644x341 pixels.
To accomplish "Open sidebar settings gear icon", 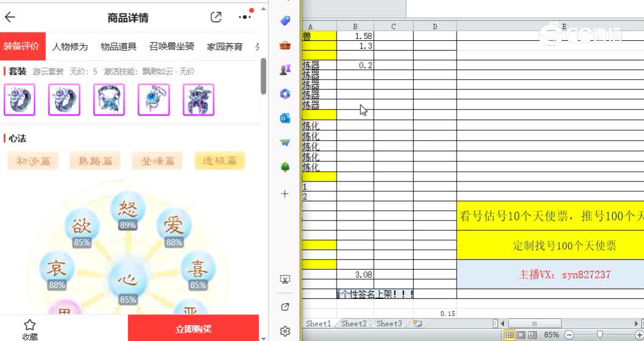I will [285, 331].
